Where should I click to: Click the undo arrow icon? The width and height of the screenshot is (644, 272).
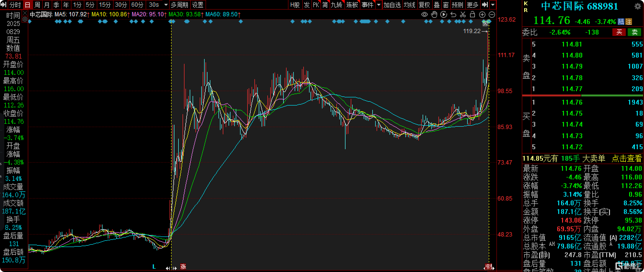pyautogui.click(x=453, y=15)
